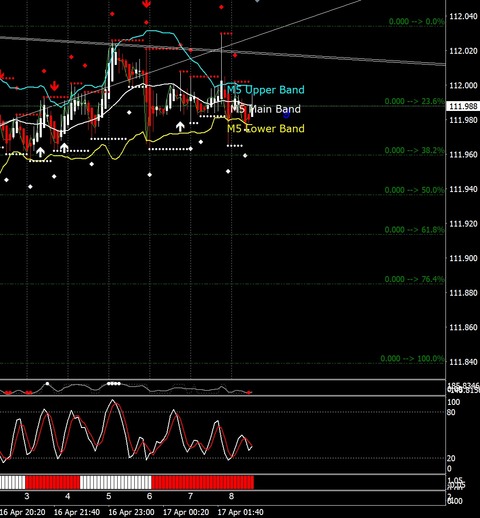Viewport: 480px width, 518px height.
Task: Click period marker number 6
Action: tap(149, 496)
